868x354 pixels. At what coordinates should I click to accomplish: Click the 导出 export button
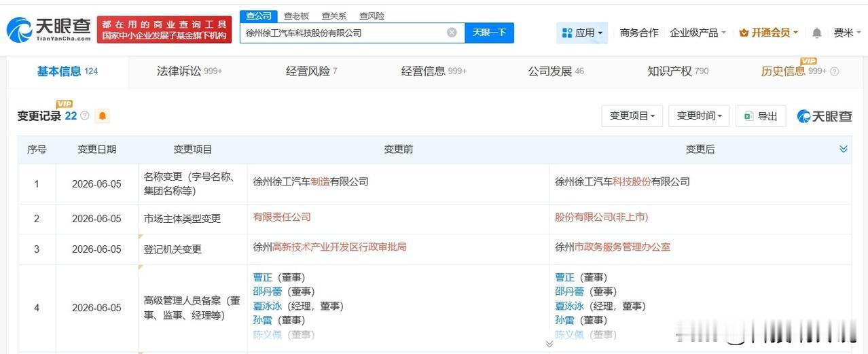coord(761,116)
